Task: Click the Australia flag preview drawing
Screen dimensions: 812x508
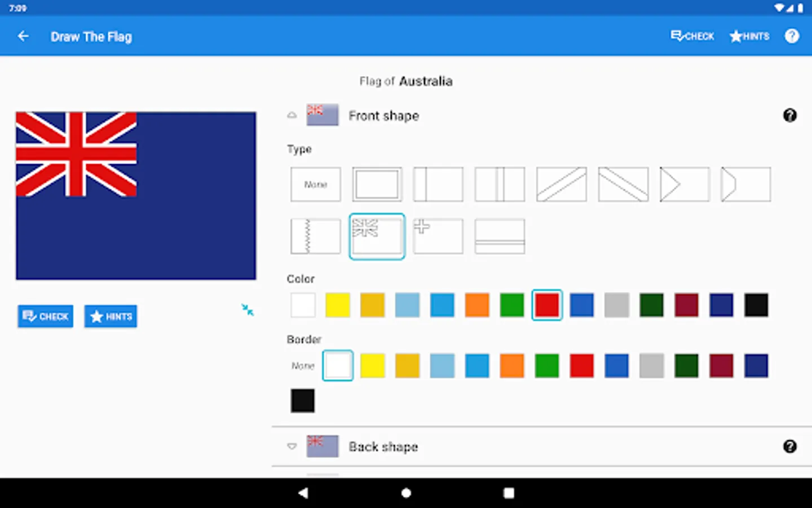Action: coord(136,196)
